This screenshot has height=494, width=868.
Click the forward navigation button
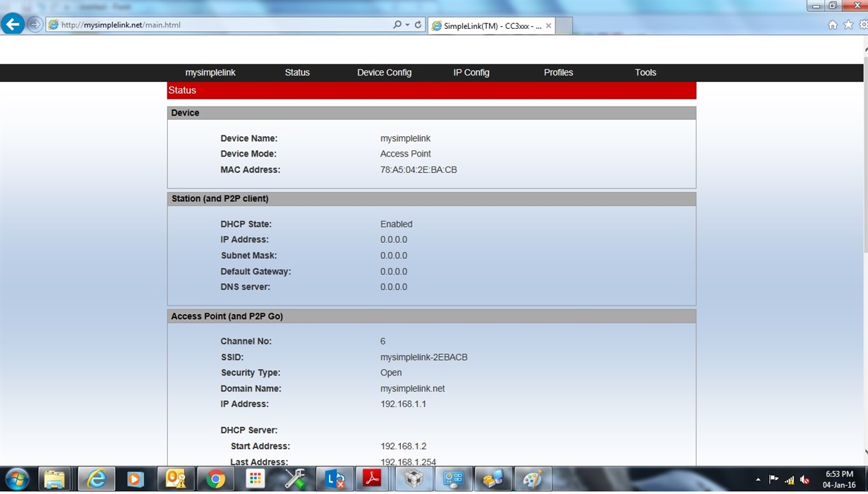point(34,24)
